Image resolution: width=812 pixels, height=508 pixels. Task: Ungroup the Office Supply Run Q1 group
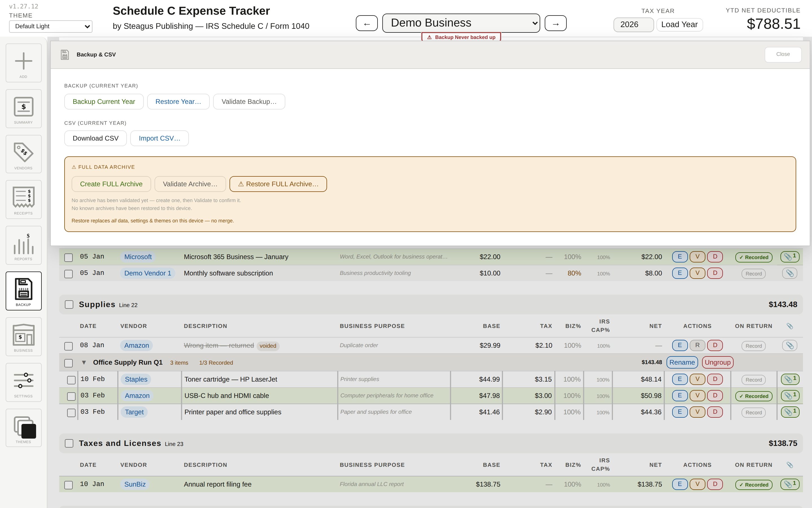pos(717,362)
